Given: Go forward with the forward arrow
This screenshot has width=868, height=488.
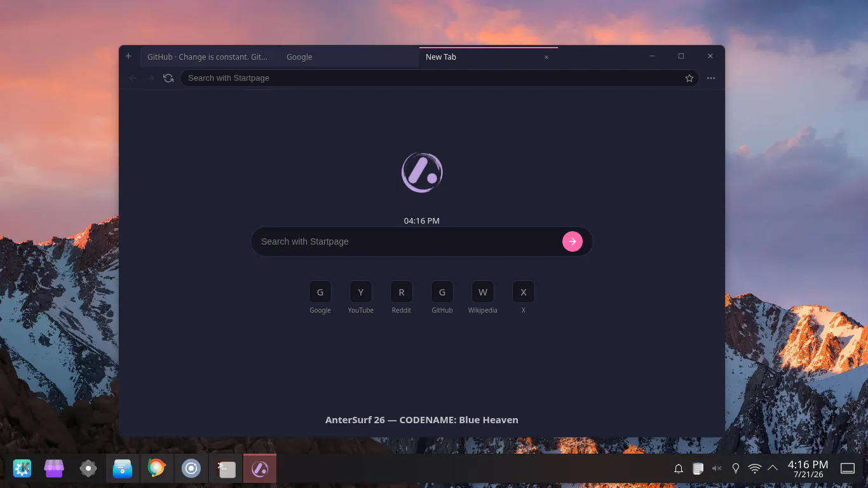Looking at the screenshot, I should click(x=151, y=78).
